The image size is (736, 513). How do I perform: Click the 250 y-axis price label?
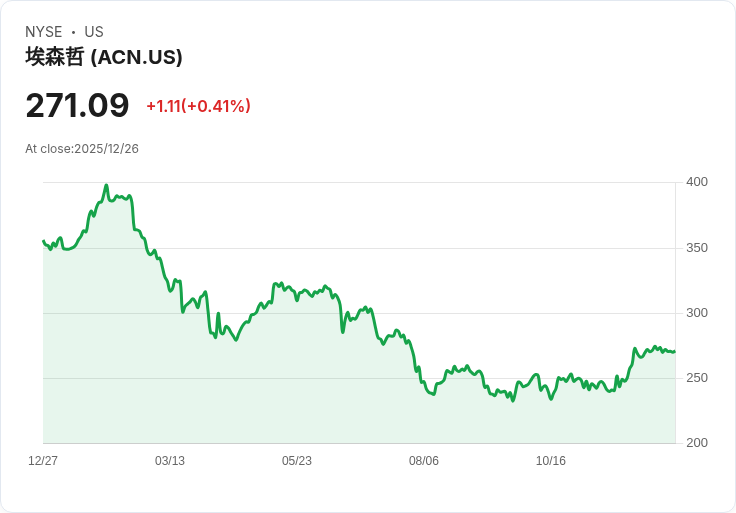697,378
